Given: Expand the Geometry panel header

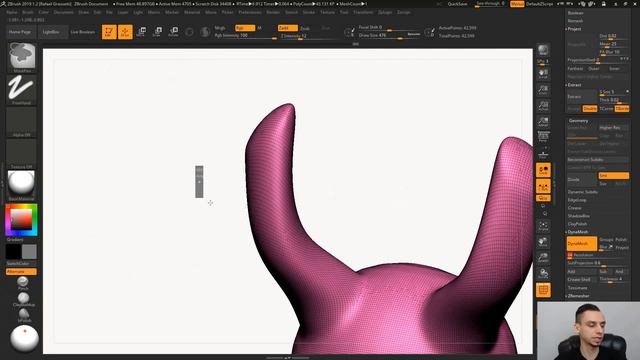Looking at the screenshot, I should click(578, 121).
